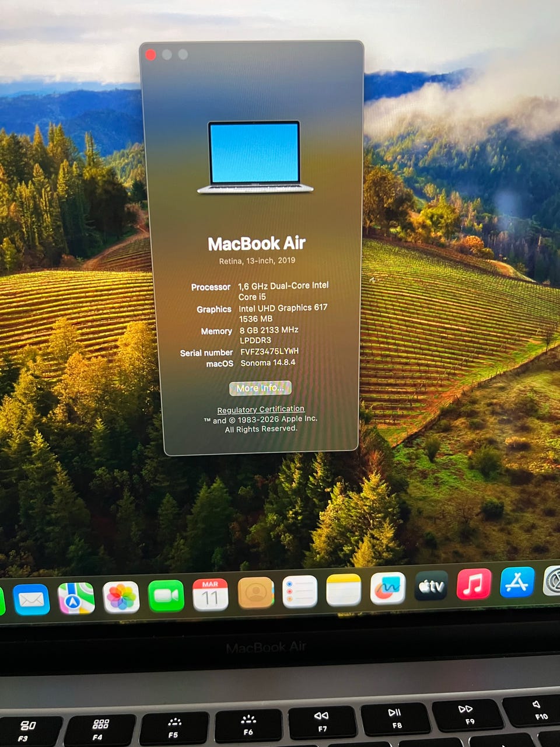
Task: Launch the Music app from the Dock
Action: pos(474,584)
